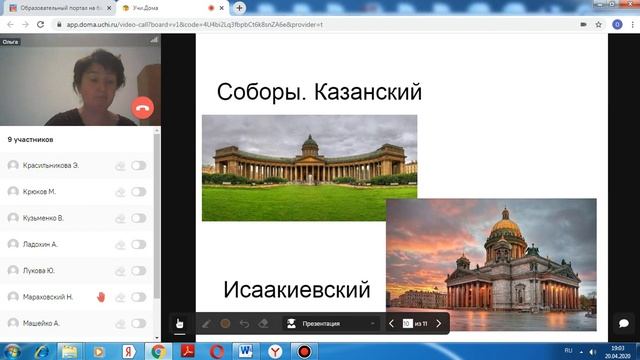Open Adobe Reader from the taskbar
Viewport: 640px width, 360px height.
188,351
